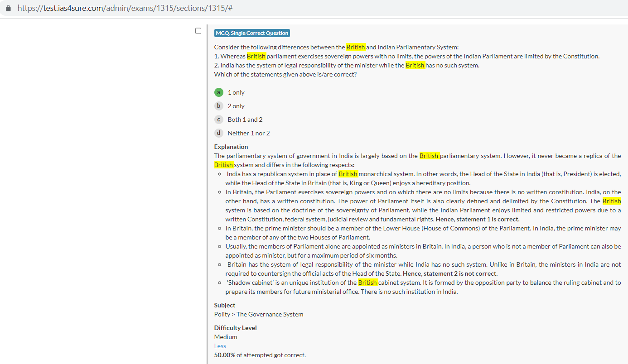This screenshot has height=364, width=628.
Task: Click bold 'Hence, statement 1 is correct.' text
Action: tap(478, 219)
